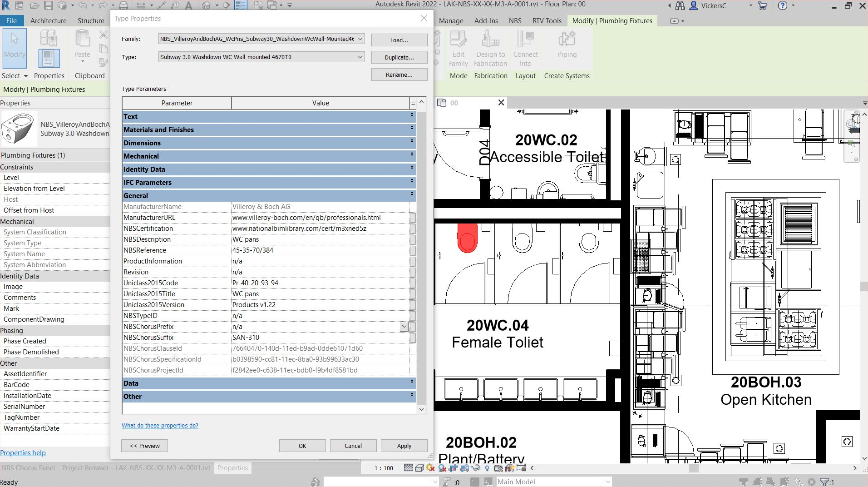The height and width of the screenshot is (487, 868).
Task: Expand the Identity Data parameter group
Action: [411, 169]
